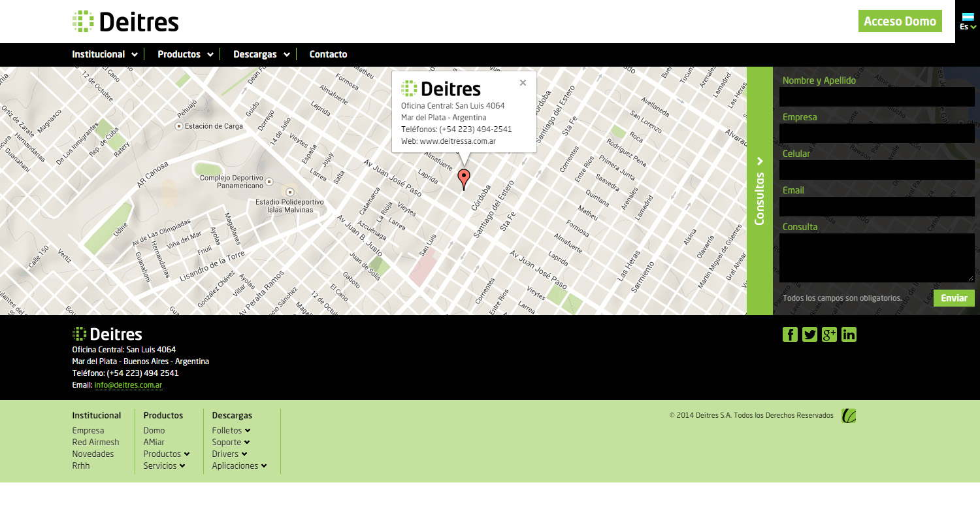Click the Argentina flag language icon
Screen dimensions: 980x523
(x=968, y=17)
